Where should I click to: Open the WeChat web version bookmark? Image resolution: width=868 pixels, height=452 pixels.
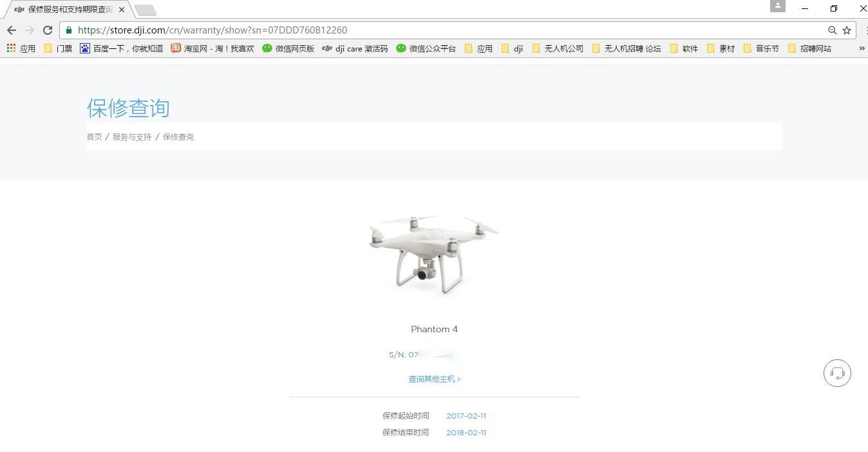[x=288, y=48]
